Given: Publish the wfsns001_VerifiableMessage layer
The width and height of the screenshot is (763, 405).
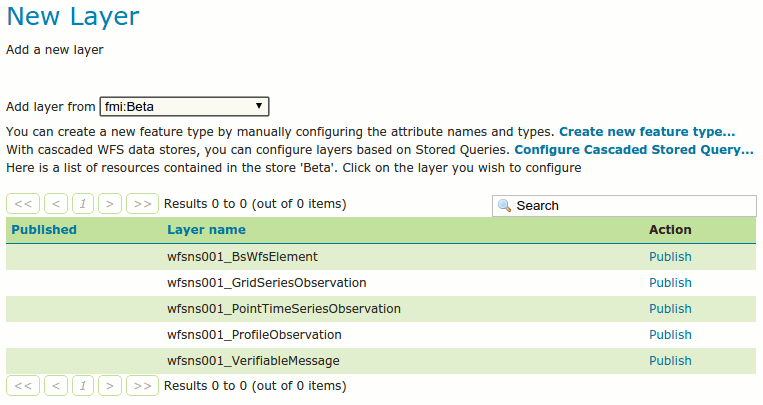Looking at the screenshot, I should point(670,360).
